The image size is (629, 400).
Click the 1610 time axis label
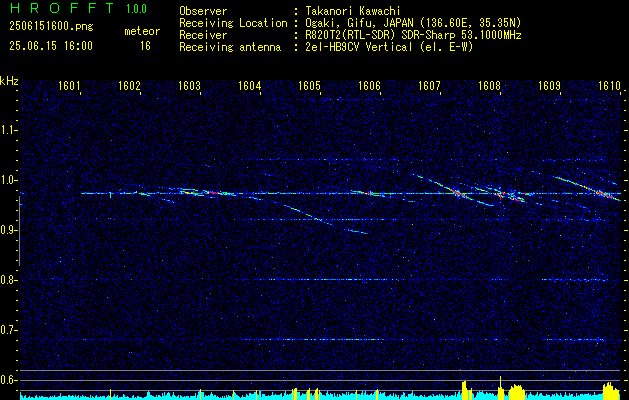(610, 85)
